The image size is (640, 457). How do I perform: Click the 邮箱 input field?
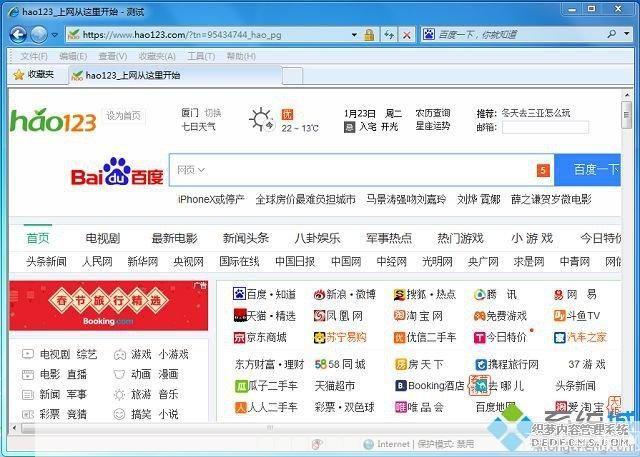[x=545, y=127]
